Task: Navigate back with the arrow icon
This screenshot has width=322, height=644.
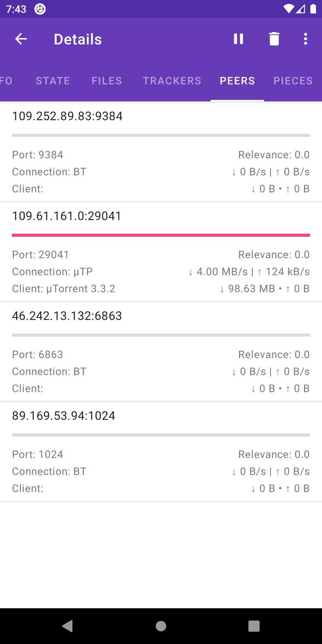Action: (x=21, y=39)
